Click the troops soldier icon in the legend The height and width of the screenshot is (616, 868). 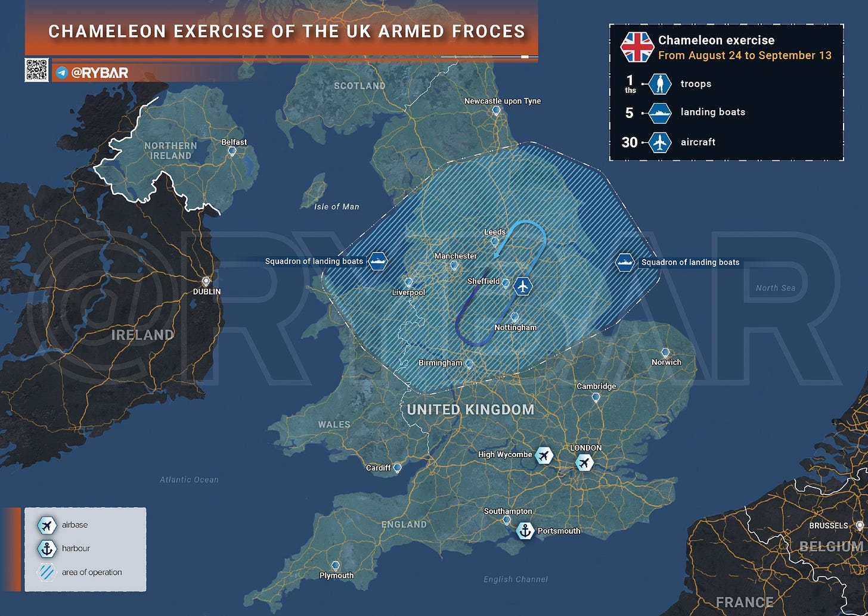click(660, 84)
